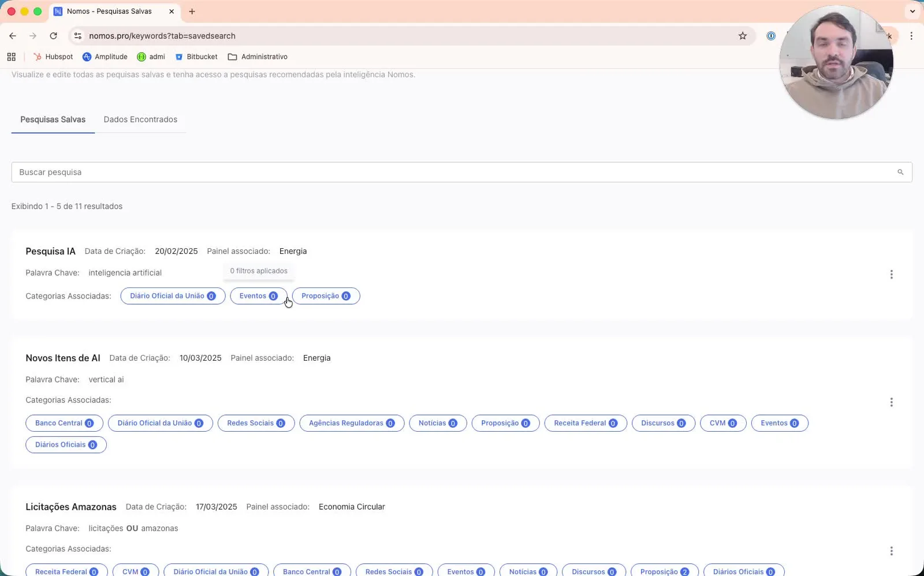Click the address bar URL

pyautogui.click(x=162, y=36)
